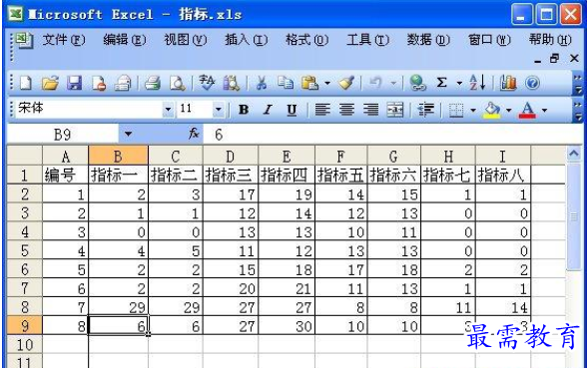Merge and center the cells
The image size is (588, 368).
tap(395, 110)
